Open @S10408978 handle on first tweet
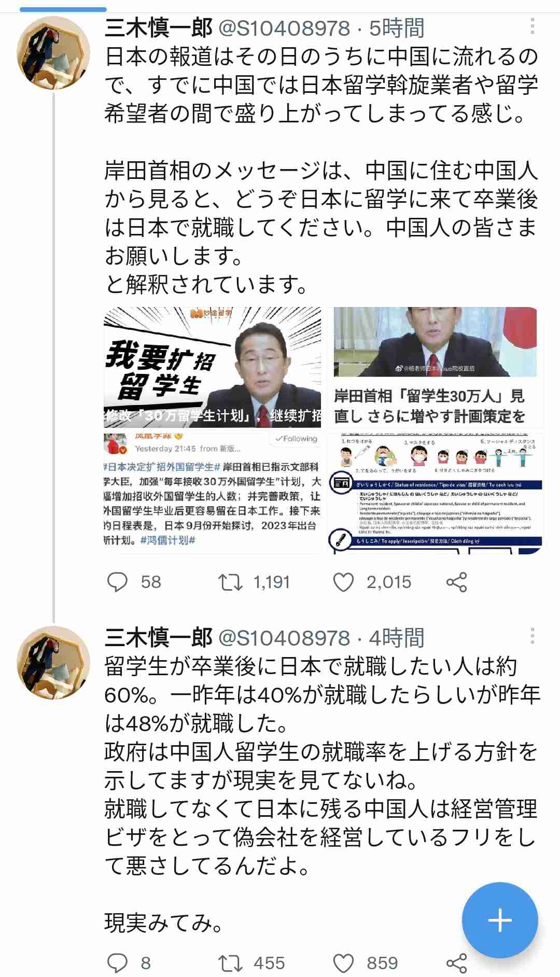560x977 pixels. pos(284,28)
